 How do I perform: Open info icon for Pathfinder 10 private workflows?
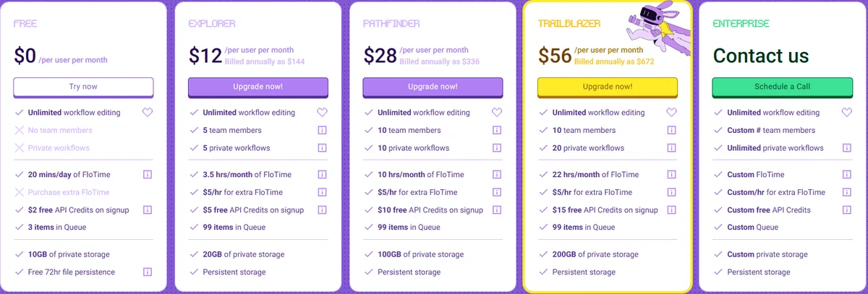point(497,148)
